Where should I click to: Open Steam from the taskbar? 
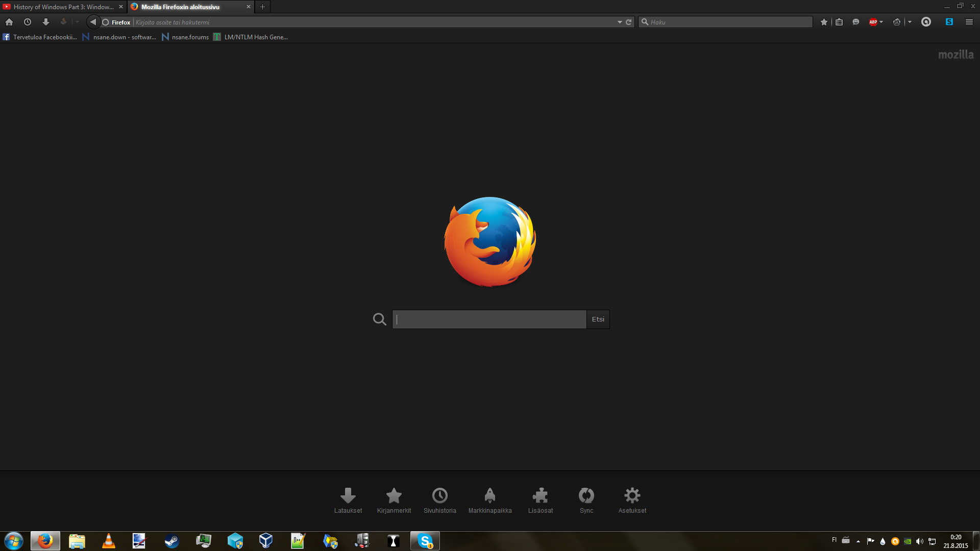(172, 541)
